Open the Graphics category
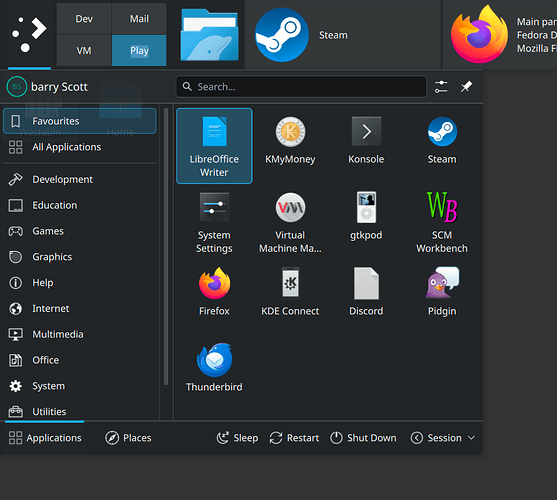Viewport: 557px width, 500px height. click(x=80, y=257)
